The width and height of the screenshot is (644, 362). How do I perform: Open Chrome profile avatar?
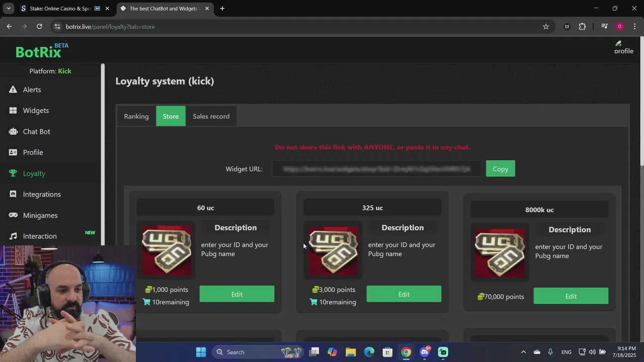tap(619, 27)
